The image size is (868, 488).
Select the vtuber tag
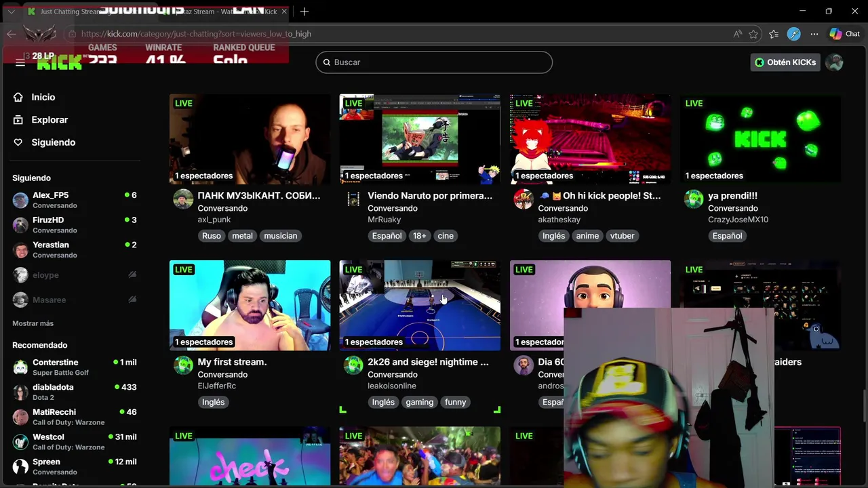point(622,236)
